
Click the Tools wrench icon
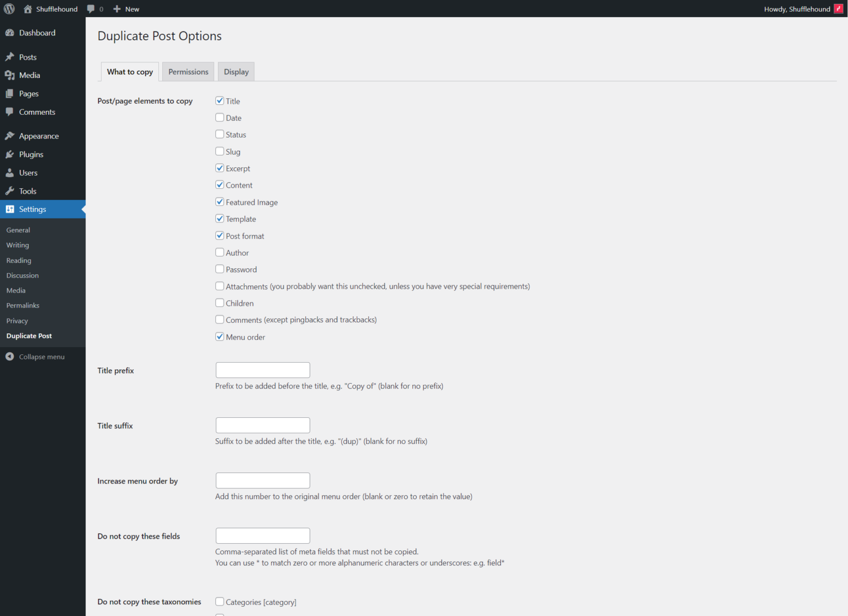pyautogui.click(x=10, y=191)
